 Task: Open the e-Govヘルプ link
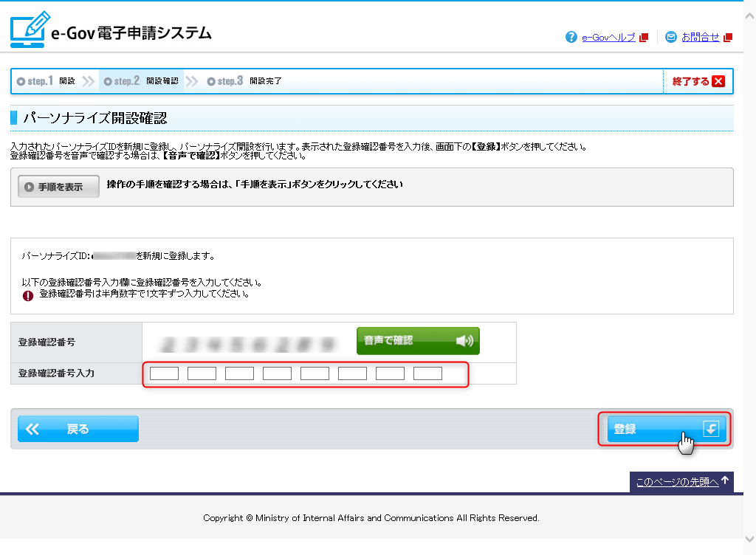pyautogui.click(x=608, y=37)
